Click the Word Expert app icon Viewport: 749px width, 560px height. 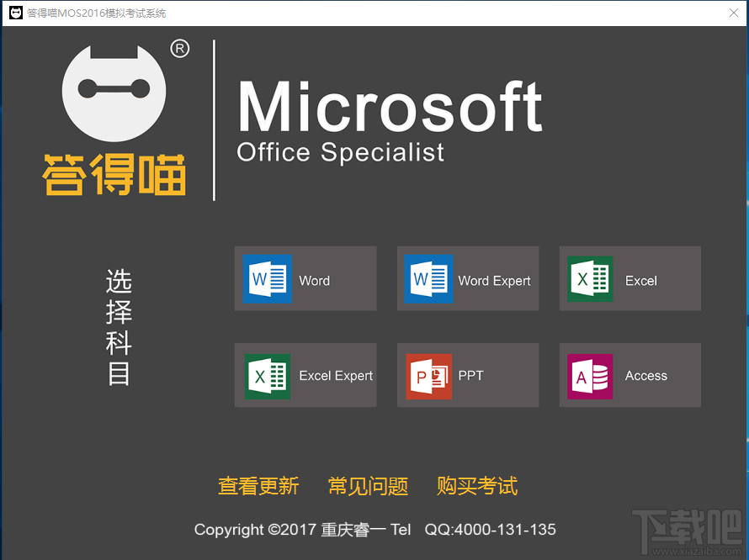pyautogui.click(x=428, y=279)
